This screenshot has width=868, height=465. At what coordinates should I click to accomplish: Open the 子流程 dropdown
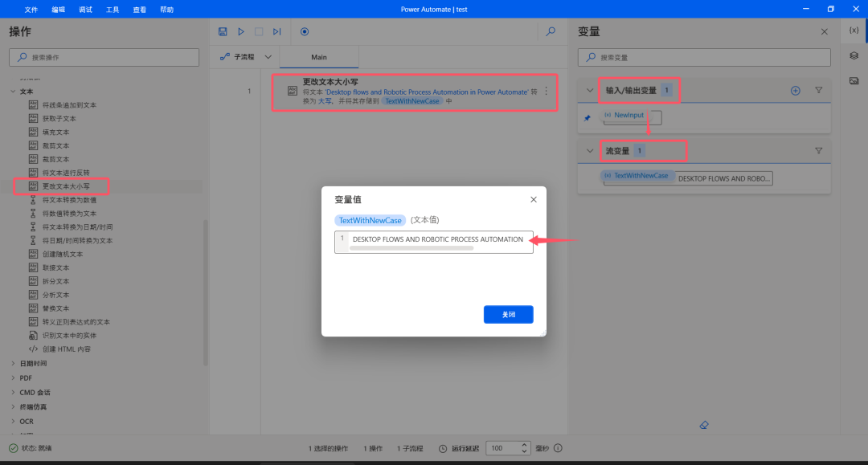click(268, 57)
